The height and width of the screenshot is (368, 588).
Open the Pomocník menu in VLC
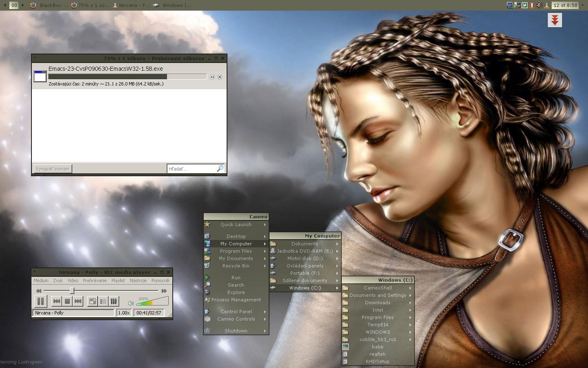point(160,280)
